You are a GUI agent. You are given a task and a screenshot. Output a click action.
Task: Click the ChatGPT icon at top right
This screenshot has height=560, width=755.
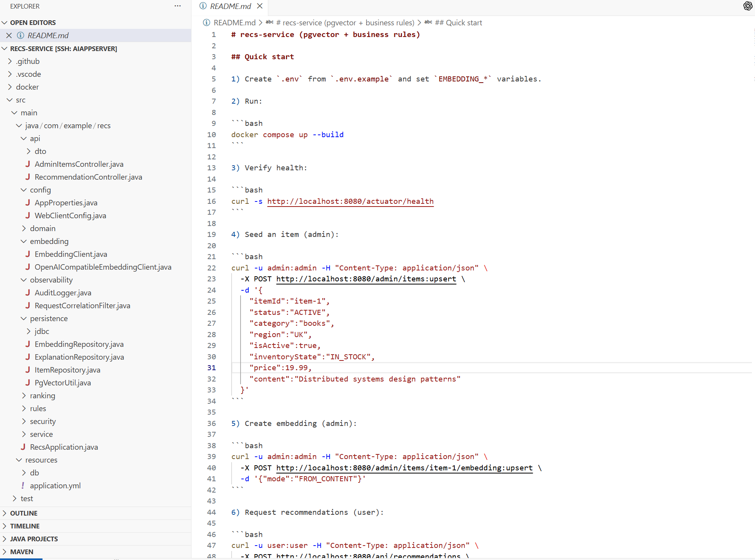(x=748, y=6)
